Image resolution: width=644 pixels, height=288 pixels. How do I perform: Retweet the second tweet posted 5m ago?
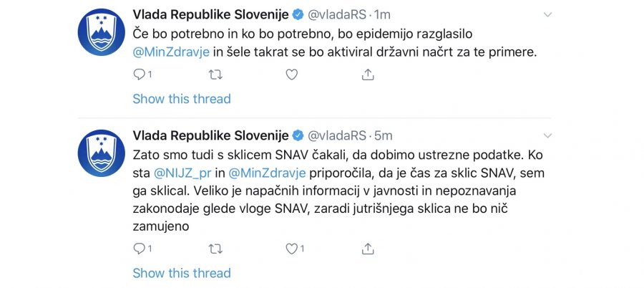coord(215,249)
